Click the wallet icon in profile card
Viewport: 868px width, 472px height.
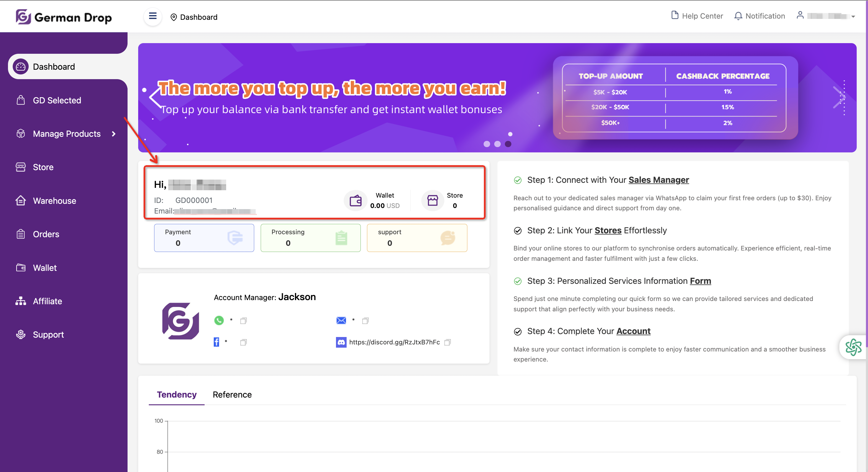coord(355,201)
